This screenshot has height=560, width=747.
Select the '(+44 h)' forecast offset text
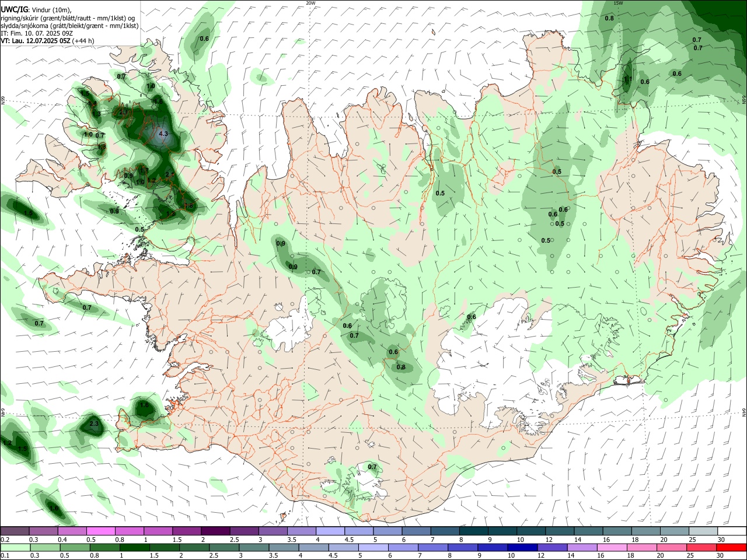[83, 41]
